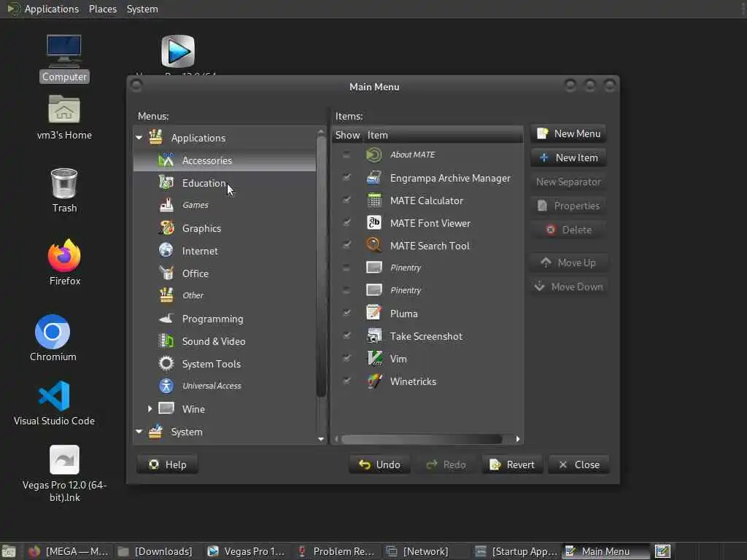Toggle show checkbox for MATE Font Viewer
Image resolution: width=747 pixels, height=560 pixels.
347,223
